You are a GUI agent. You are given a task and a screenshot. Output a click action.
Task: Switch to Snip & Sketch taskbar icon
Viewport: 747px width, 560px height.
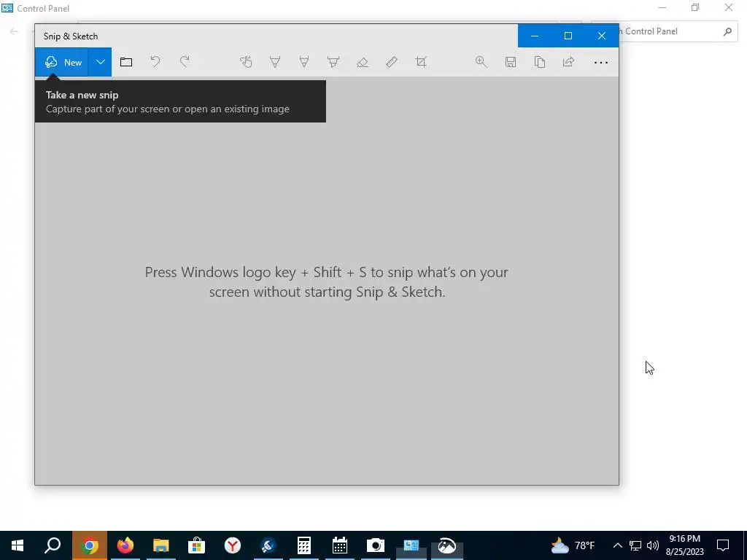coord(447,545)
